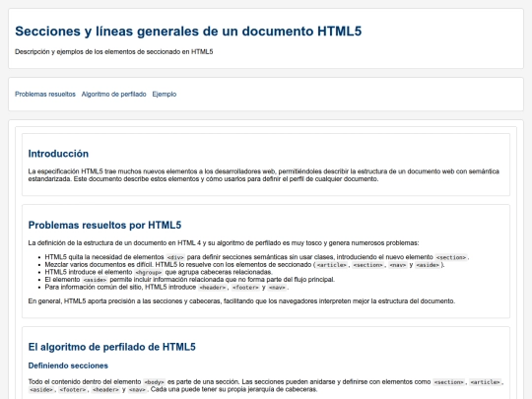
Task: Click paragraph 'En general, HTML5 aporta precisión'
Action: [x=241, y=300]
